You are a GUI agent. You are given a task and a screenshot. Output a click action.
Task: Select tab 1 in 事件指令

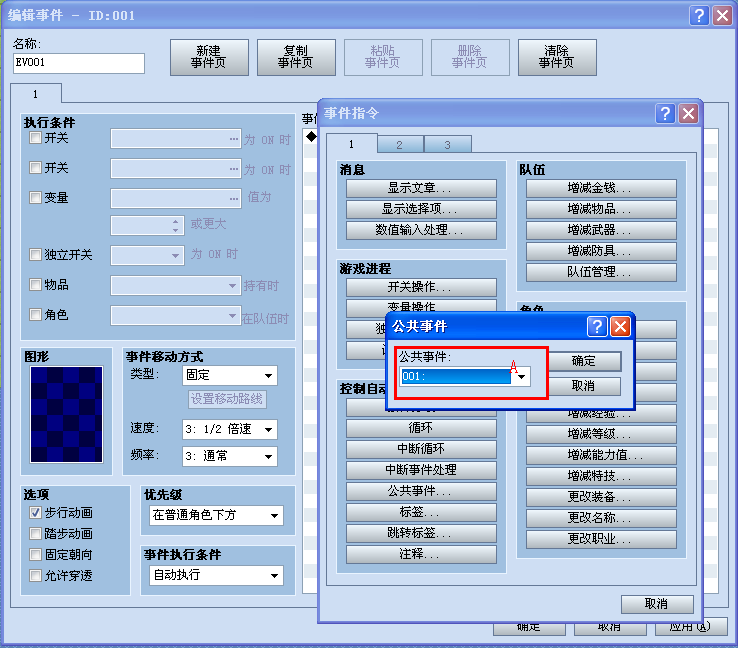(352, 144)
